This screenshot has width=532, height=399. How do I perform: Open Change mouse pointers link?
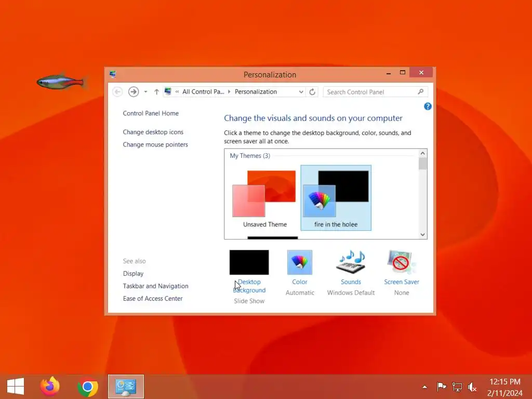tap(155, 144)
